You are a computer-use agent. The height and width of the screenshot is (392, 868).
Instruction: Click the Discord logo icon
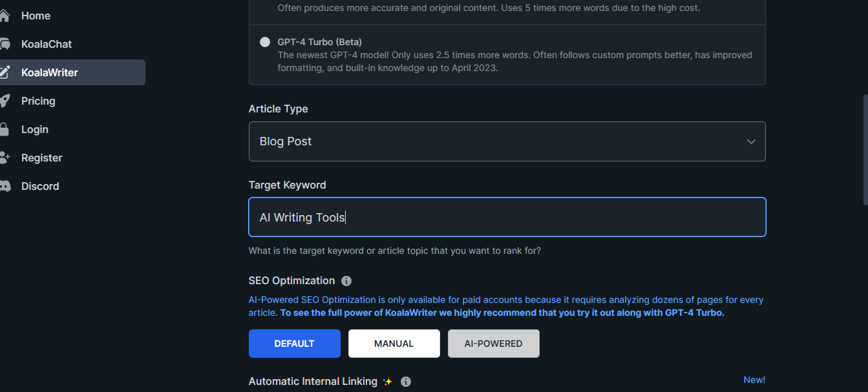pos(5,186)
